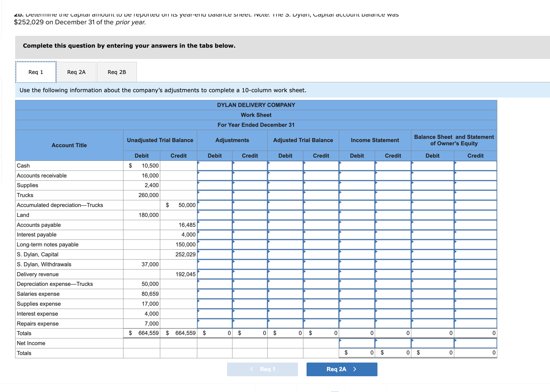The width and height of the screenshot is (550, 392).
Task: Select Depreciation expense—Trucks Adjustments Debit cell
Action: (215, 284)
